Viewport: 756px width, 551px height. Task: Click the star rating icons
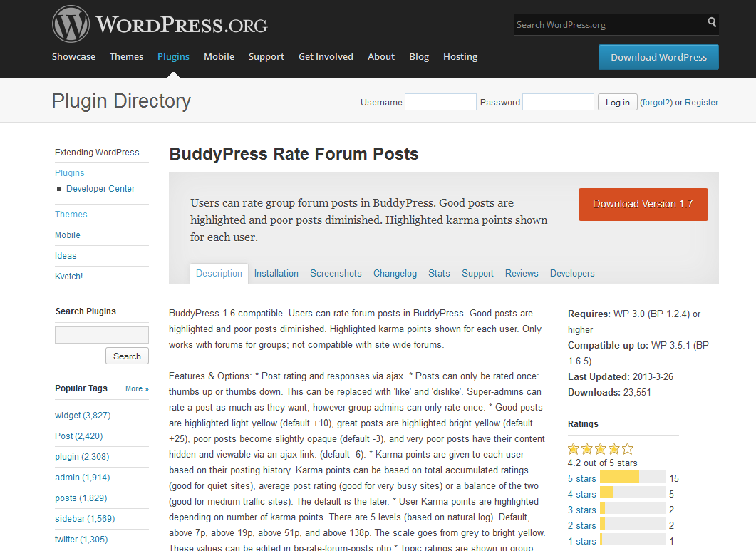(600, 449)
